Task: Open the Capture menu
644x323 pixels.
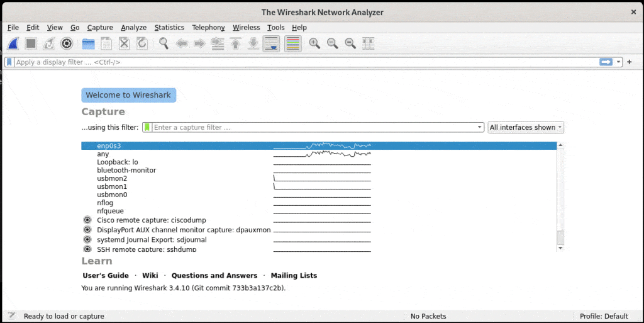Action: point(100,28)
